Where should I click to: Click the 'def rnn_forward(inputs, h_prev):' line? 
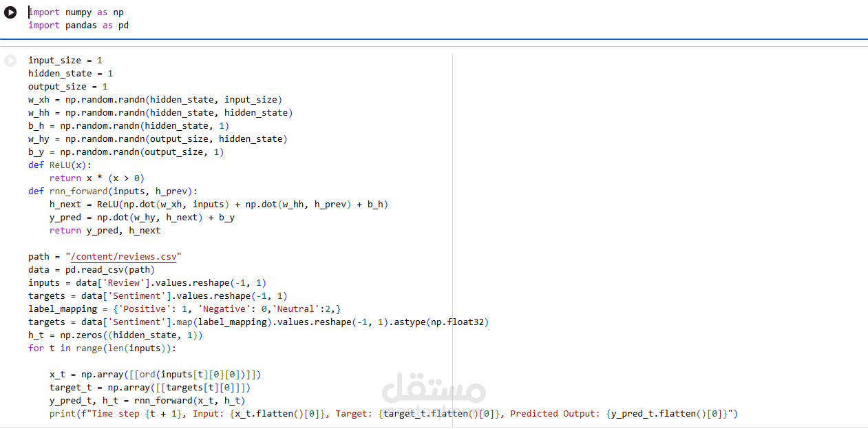coord(113,191)
